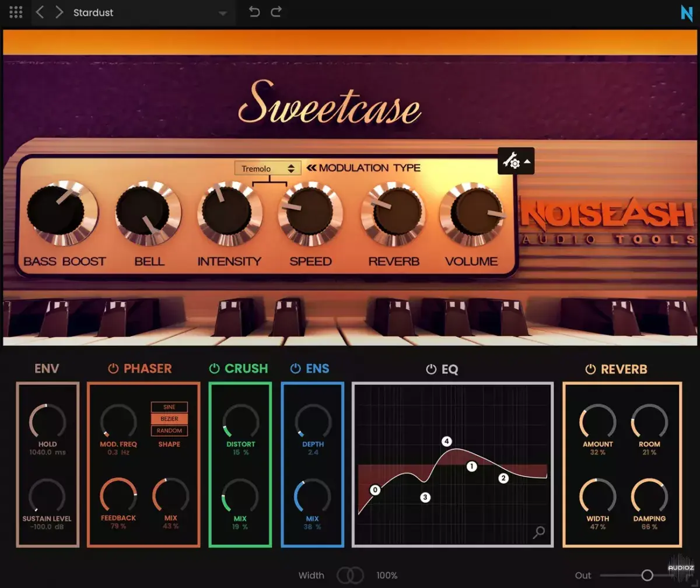Expand the settings panel arrow beside wrench
Image resolution: width=700 pixels, height=588 pixels.
tap(527, 161)
